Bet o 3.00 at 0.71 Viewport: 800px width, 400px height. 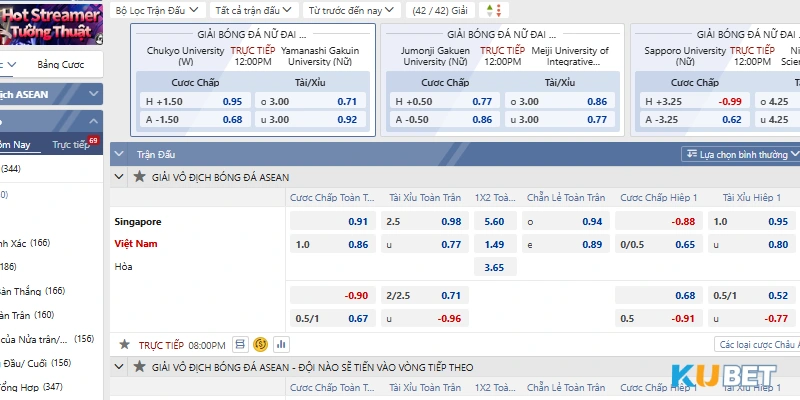pyautogui.click(x=310, y=102)
